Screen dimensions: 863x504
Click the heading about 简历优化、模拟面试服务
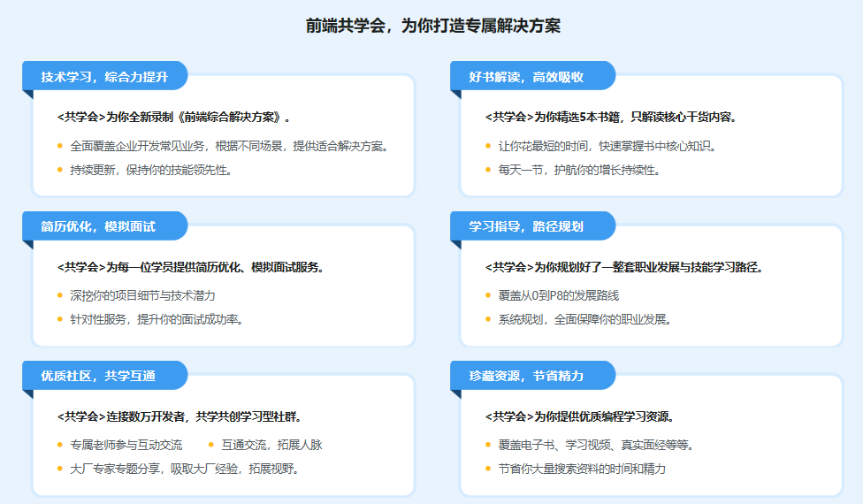pyautogui.click(x=189, y=267)
